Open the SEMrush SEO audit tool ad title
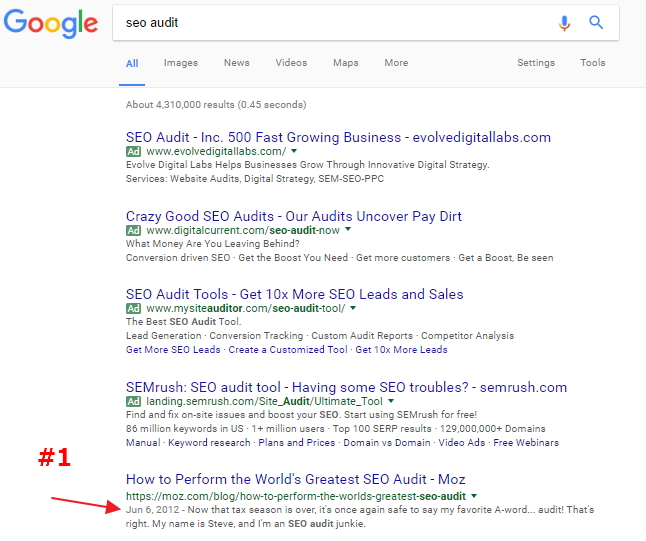 346,387
